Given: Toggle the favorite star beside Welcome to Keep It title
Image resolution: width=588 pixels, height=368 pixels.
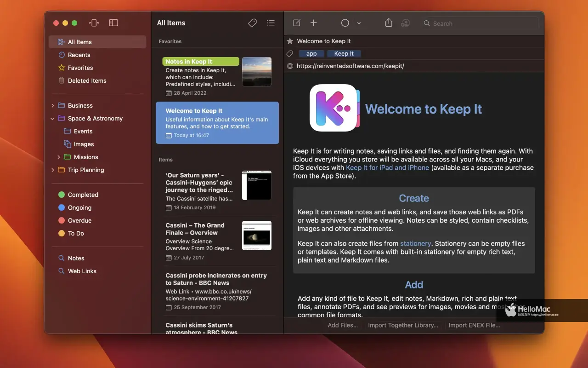Looking at the screenshot, I should tap(290, 41).
